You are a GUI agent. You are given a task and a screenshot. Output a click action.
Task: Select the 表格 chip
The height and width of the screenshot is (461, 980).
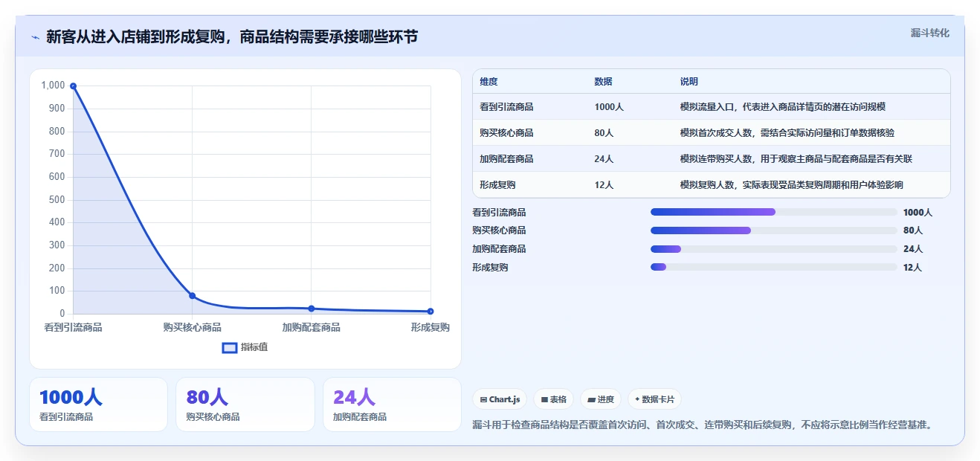coord(554,399)
